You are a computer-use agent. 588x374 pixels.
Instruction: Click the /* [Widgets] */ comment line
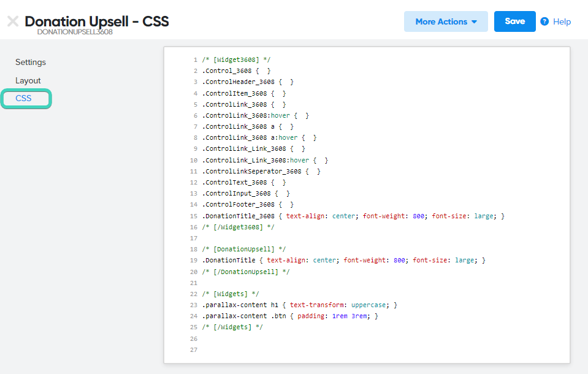231,294
